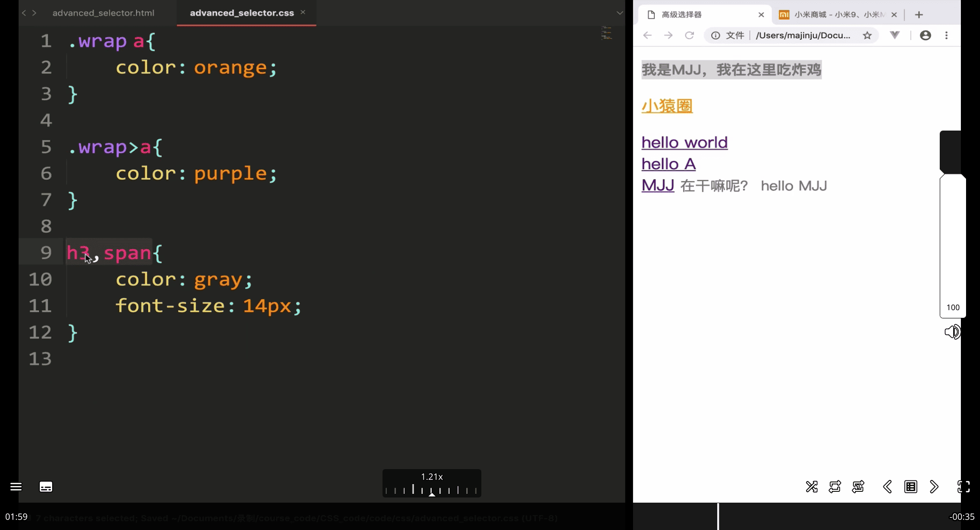
Task: Click the purple value on line 6
Action: (x=230, y=173)
